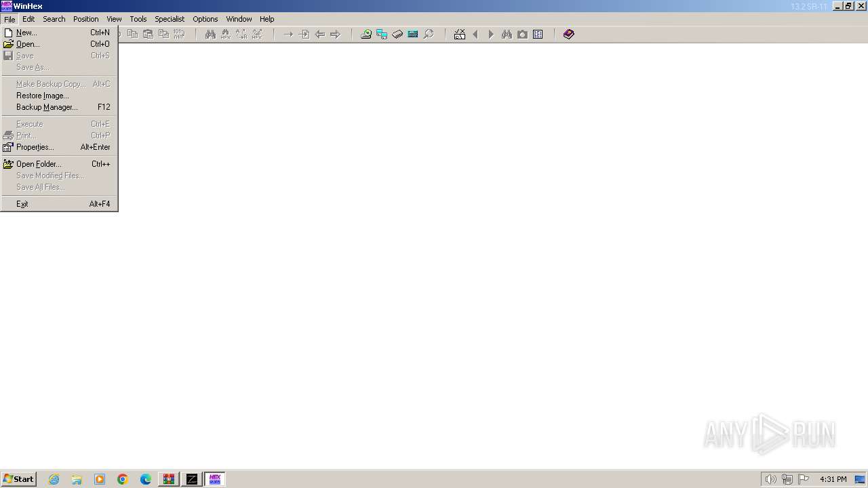
Task: Click WinHex taskbar button
Action: pyautogui.click(x=215, y=479)
